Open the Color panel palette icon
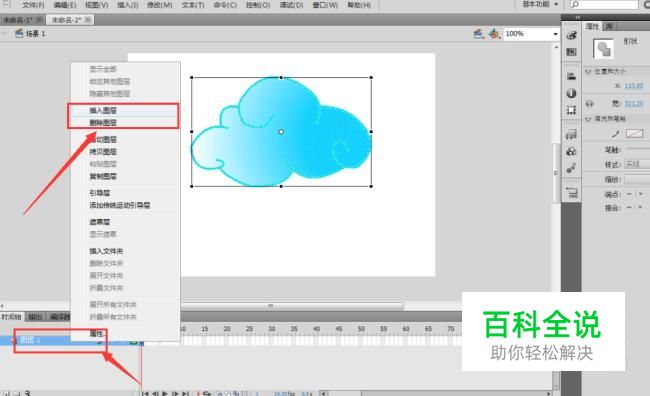Viewport: 650px width, 396px height. click(x=572, y=36)
